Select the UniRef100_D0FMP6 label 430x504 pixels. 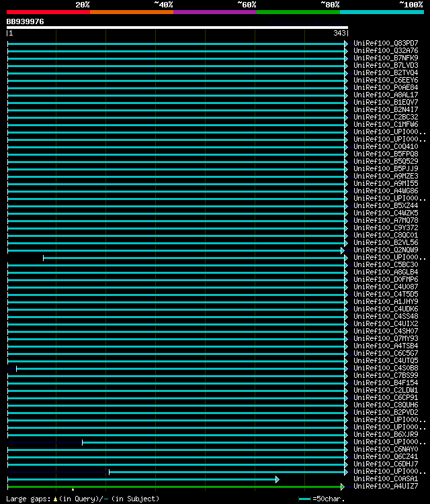(386, 280)
